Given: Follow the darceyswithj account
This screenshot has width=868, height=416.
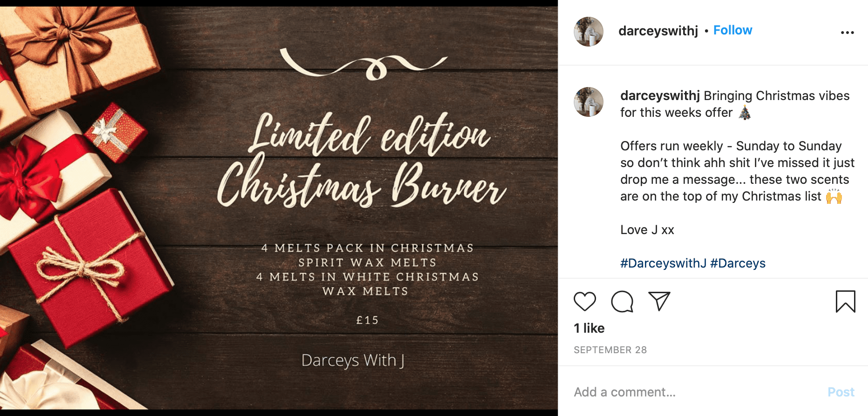Looking at the screenshot, I should click(732, 30).
